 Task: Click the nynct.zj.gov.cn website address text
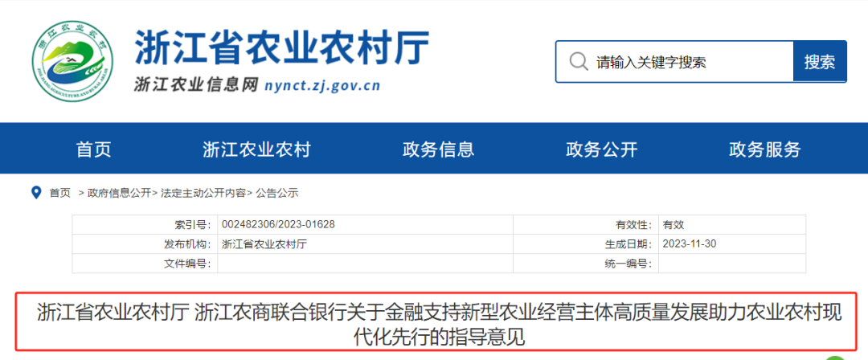point(321,85)
